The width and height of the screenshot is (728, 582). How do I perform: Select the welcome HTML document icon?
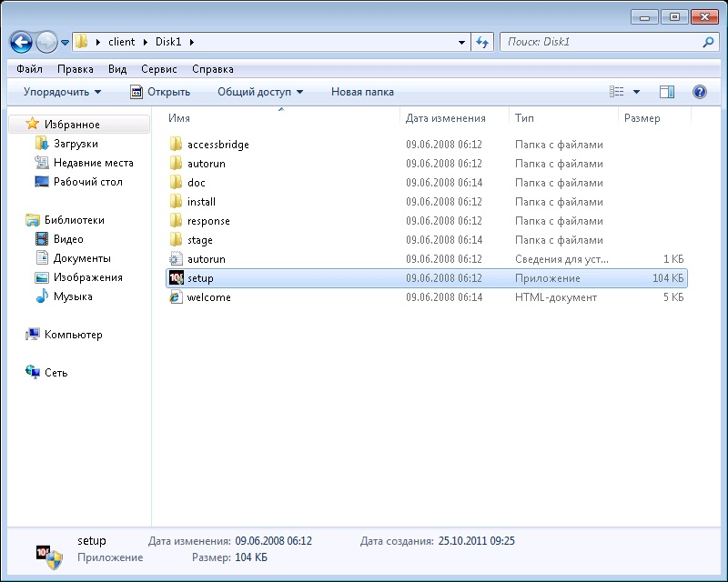[176, 297]
